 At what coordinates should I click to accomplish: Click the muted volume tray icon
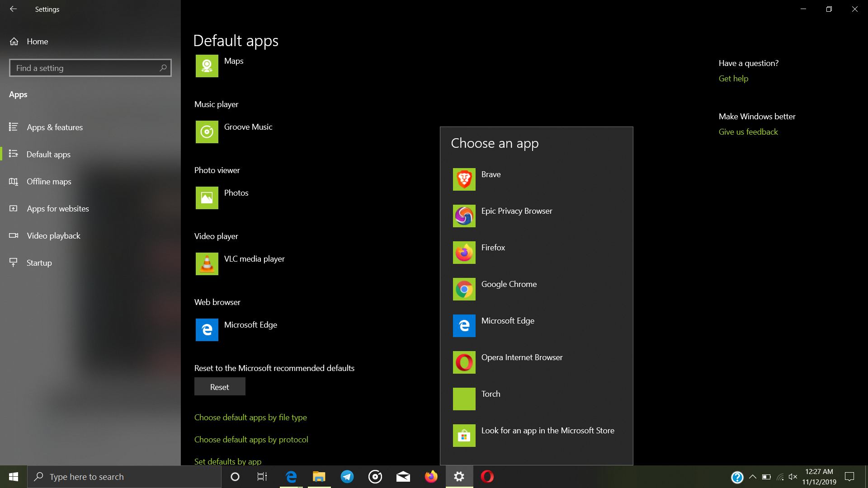point(793,477)
